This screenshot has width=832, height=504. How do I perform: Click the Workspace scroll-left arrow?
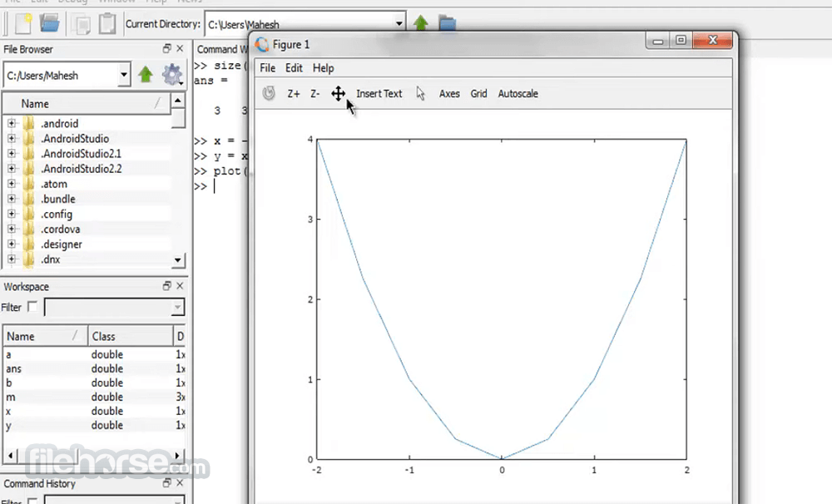point(10,455)
